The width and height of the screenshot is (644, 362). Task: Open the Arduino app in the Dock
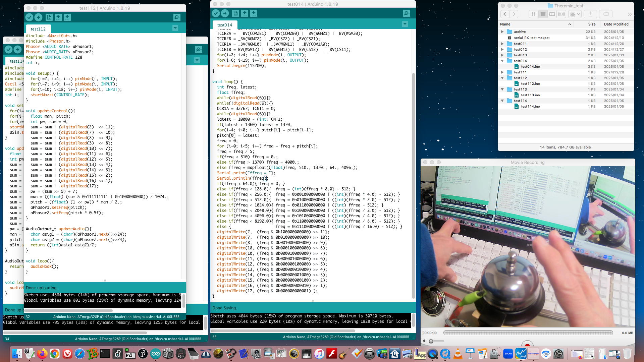coord(155,354)
